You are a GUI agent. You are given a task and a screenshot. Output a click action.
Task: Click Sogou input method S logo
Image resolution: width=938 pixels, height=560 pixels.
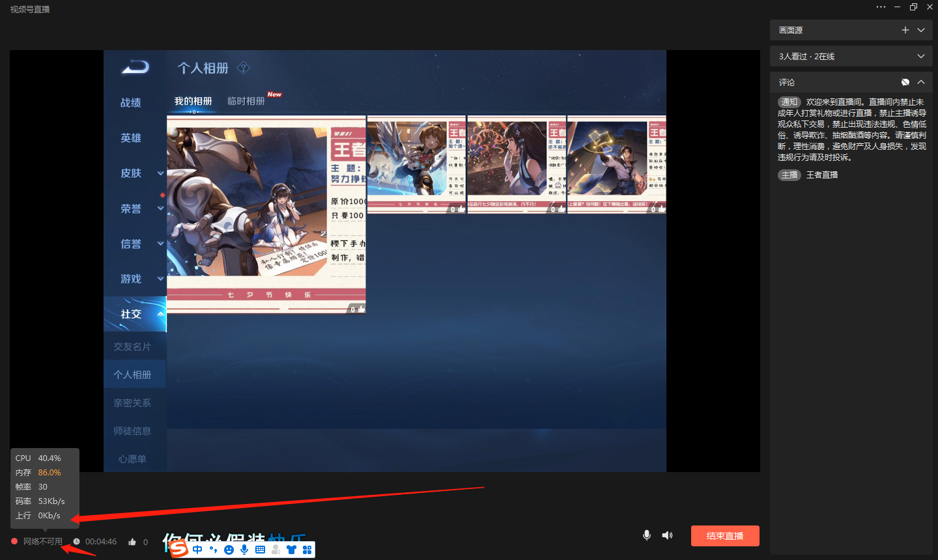(x=179, y=549)
